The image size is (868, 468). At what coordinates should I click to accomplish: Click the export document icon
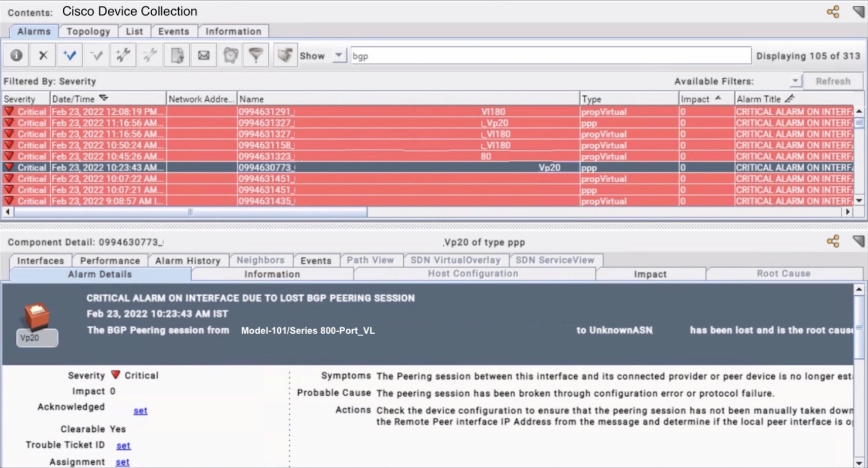176,56
